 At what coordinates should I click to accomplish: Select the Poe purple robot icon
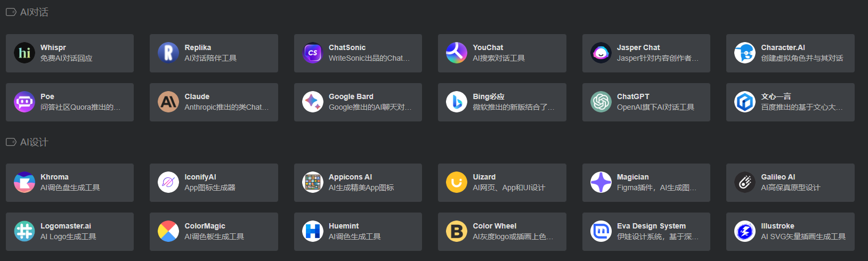tap(25, 102)
